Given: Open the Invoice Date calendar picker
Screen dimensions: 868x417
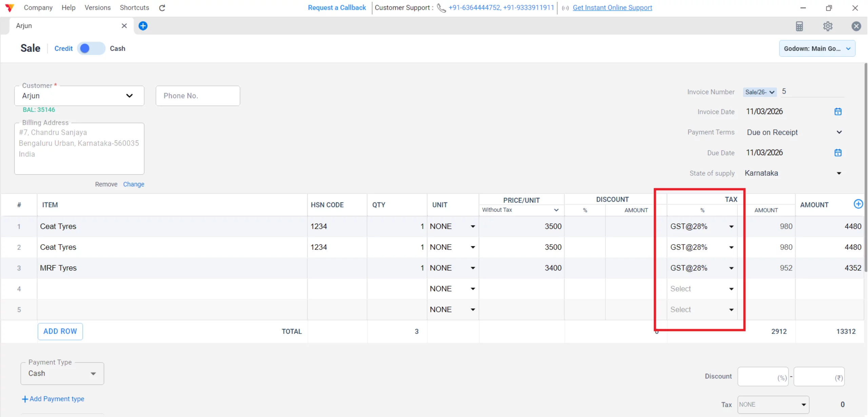Looking at the screenshot, I should (x=838, y=111).
